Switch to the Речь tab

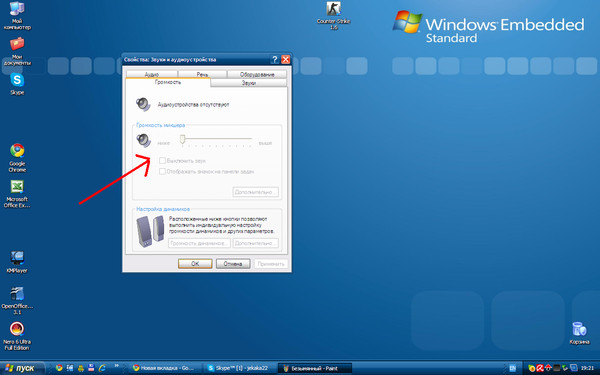click(202, 74)
